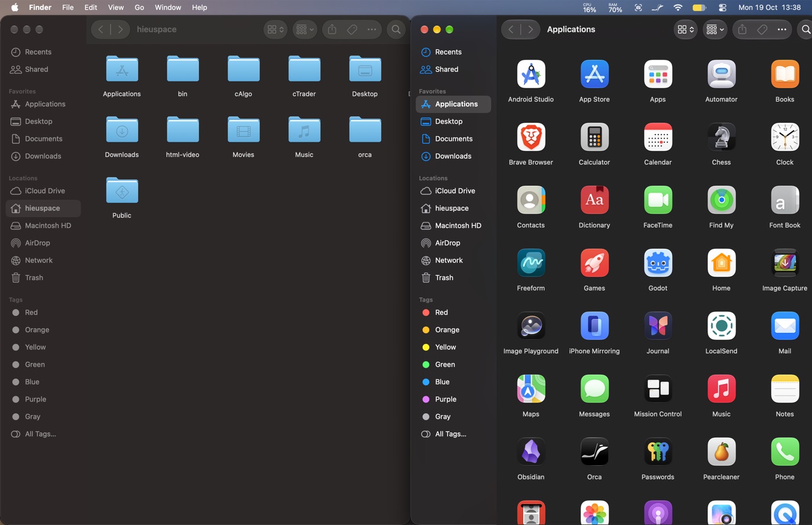Open the Go menu in the menu bar
Image resolution: width=812 pixels, height=525 pixels.
139,8
